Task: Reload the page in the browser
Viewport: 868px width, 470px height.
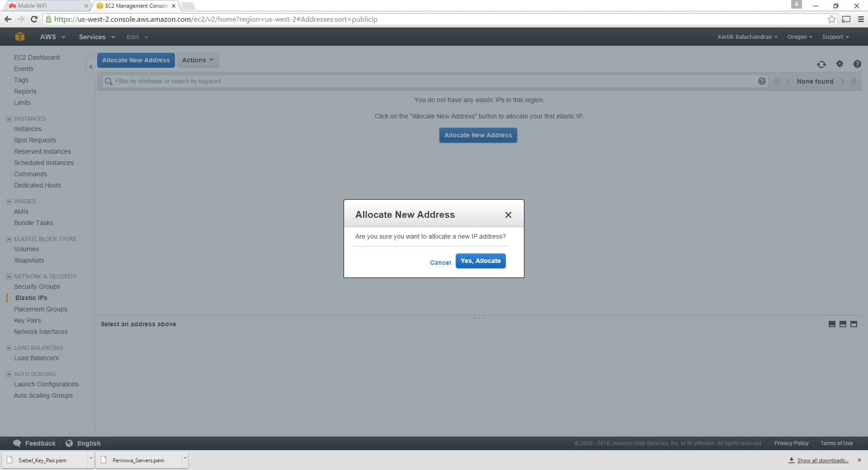Action: click(34, 19)
